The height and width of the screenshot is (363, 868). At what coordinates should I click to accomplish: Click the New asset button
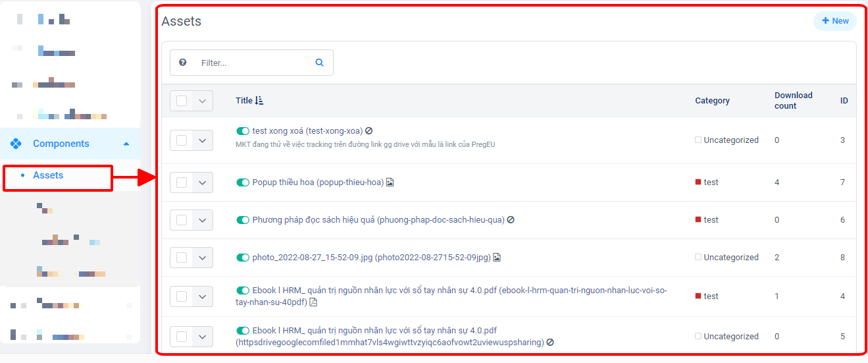coord(835,21)
